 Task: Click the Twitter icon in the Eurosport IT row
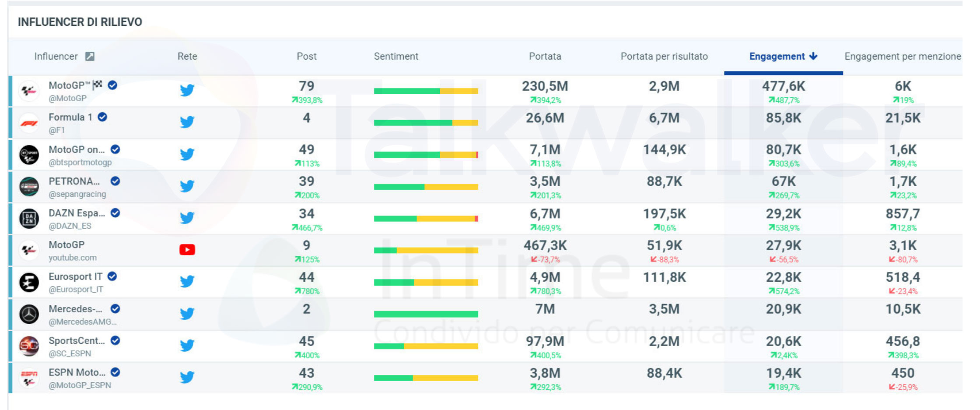[187, 281]
